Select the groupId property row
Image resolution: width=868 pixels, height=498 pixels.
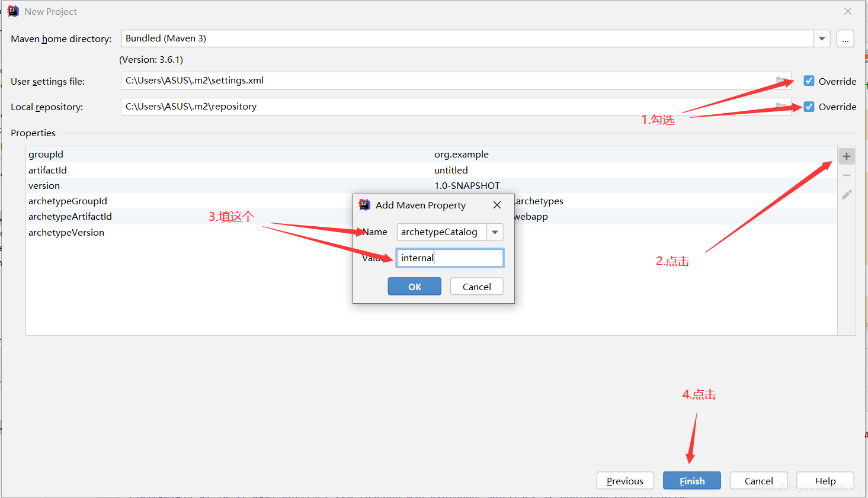(x=431, y=155)
